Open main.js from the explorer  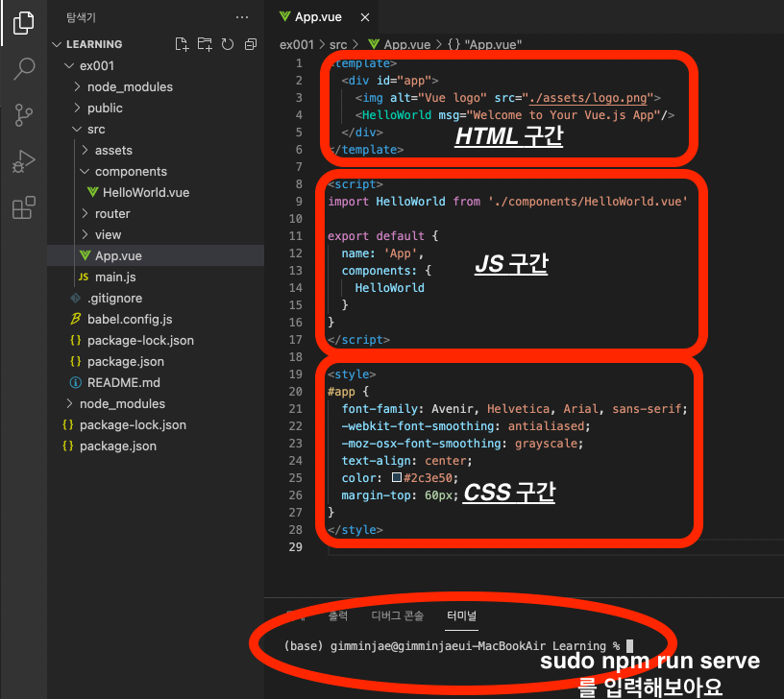pos(115,277)
